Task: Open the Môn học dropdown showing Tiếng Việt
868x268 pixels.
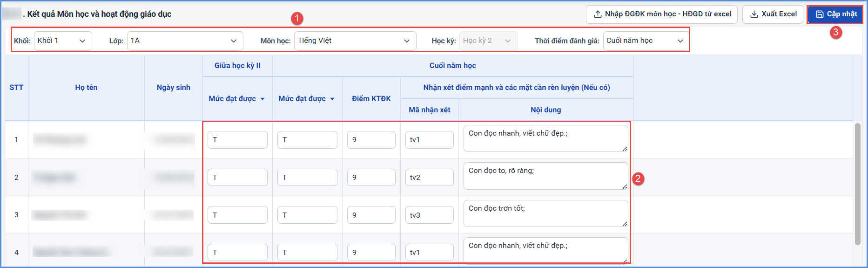Action: point(355,41)
